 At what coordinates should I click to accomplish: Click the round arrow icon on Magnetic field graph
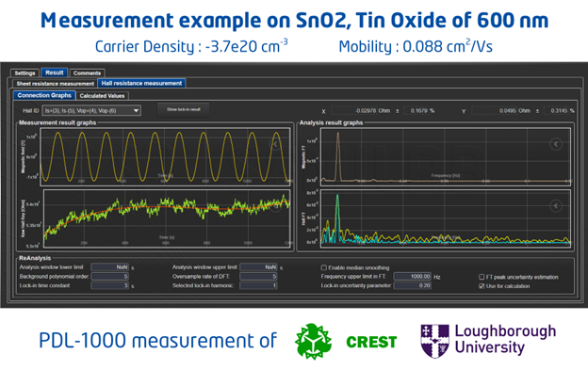pos(275,144)
